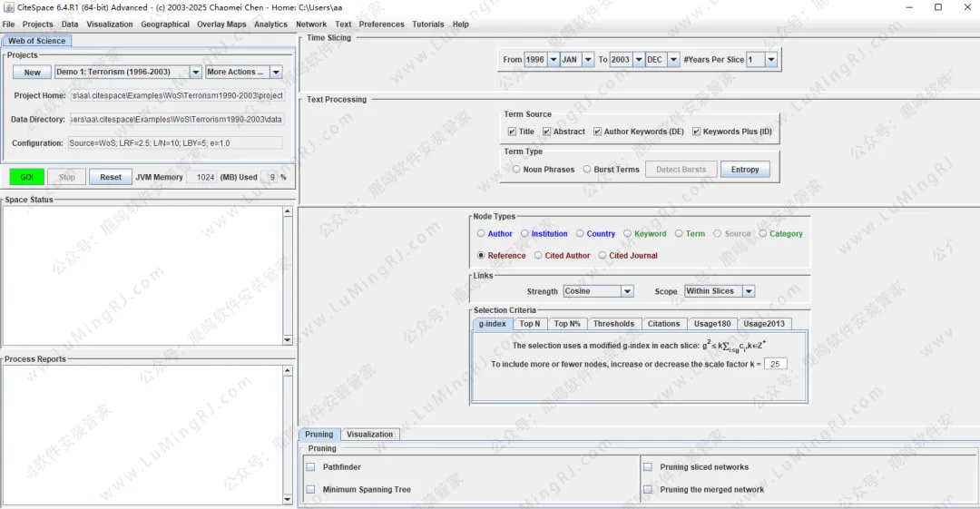Open the Visualization menu
Viewport: 980px width, 509px height.
[110, 24]
